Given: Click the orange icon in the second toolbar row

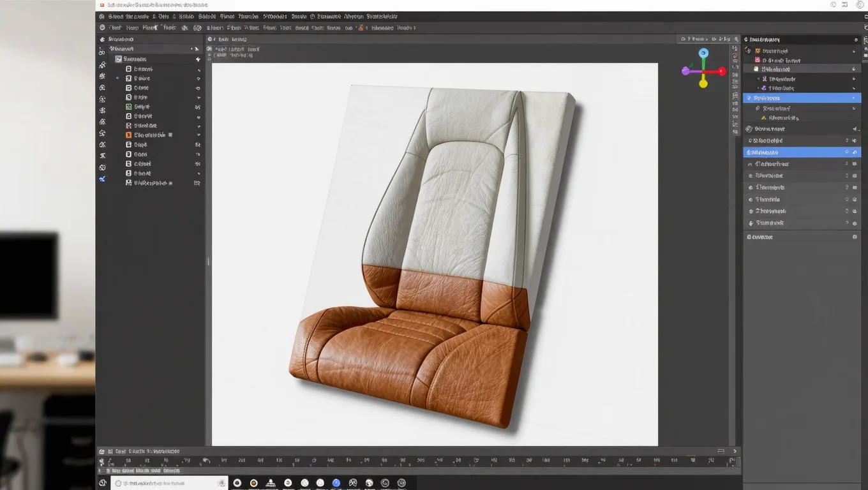Looking at the screenshot, I should pyautogui.click(x=361, y=28).
